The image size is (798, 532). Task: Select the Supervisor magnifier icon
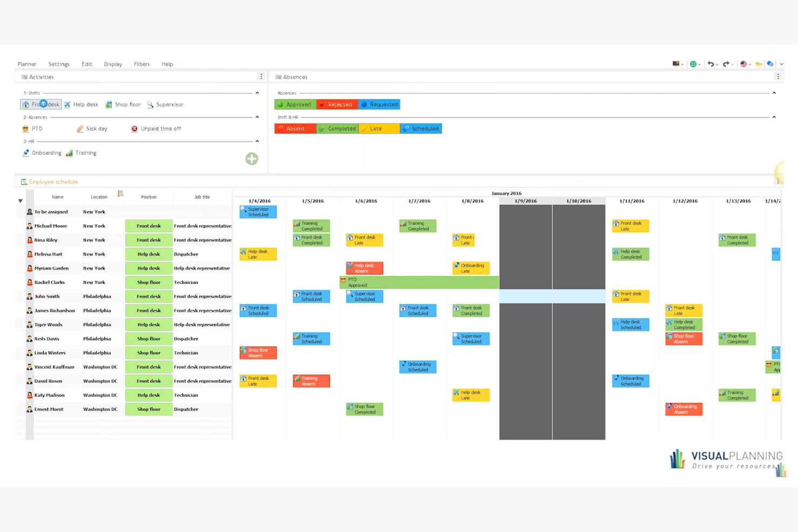tap(150, 105)
